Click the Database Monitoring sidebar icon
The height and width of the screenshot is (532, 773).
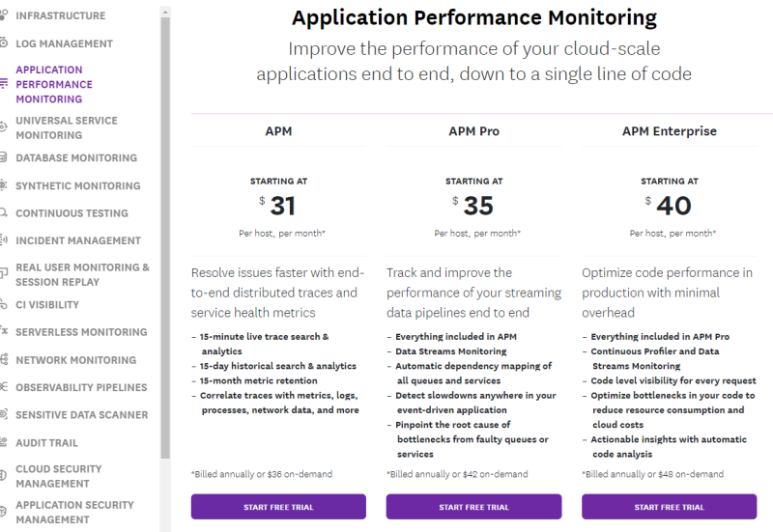(x=4, y=158)
